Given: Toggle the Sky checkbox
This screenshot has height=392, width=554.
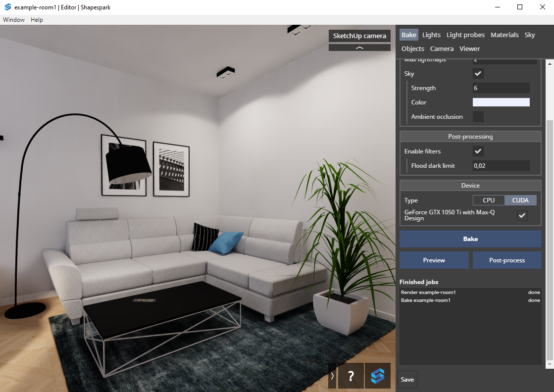Looking at the screenshot, I should (x=478, y=74).
